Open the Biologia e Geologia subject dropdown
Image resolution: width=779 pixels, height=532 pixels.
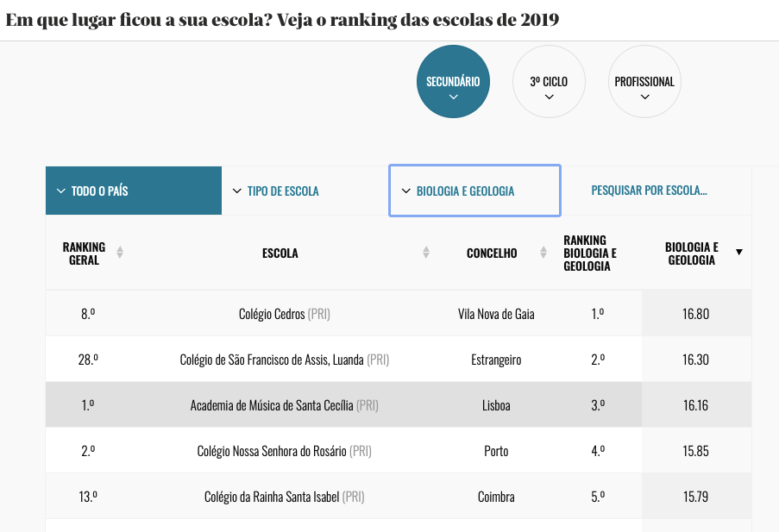(475, 191)
